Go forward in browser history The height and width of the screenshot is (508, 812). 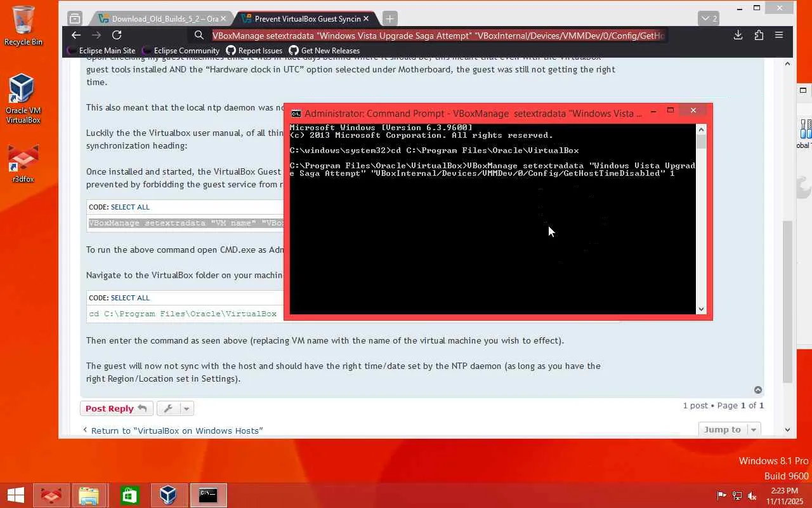click(96, 36)
